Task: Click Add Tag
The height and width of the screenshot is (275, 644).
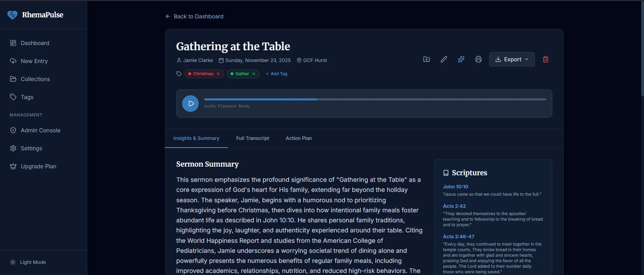Action: point(276,74)
